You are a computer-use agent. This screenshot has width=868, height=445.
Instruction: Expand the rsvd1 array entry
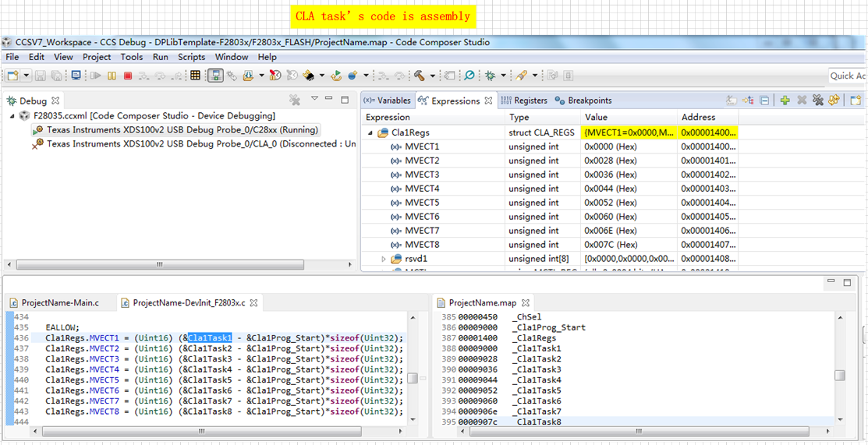(x=384, y=259)
